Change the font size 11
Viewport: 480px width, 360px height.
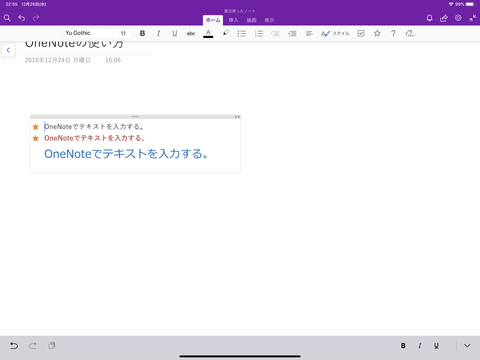(x=123, y=33)
